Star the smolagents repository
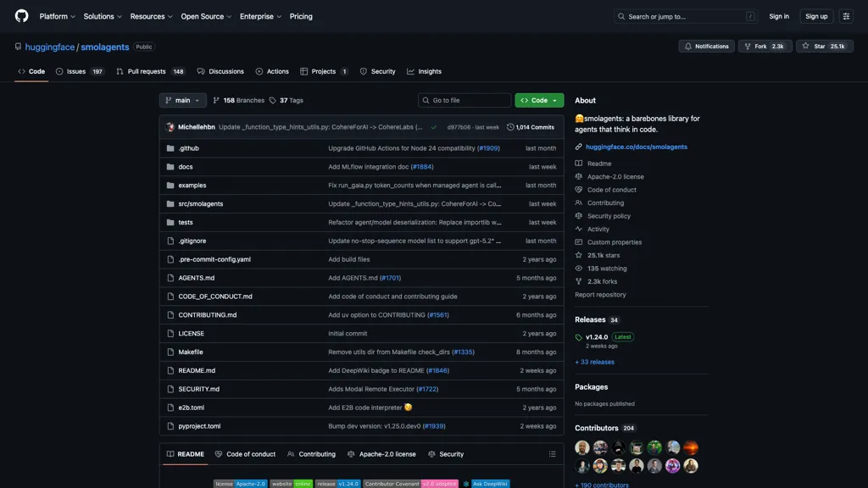The width and height of the screenshot is (868, 488). [x=824, y=47]
